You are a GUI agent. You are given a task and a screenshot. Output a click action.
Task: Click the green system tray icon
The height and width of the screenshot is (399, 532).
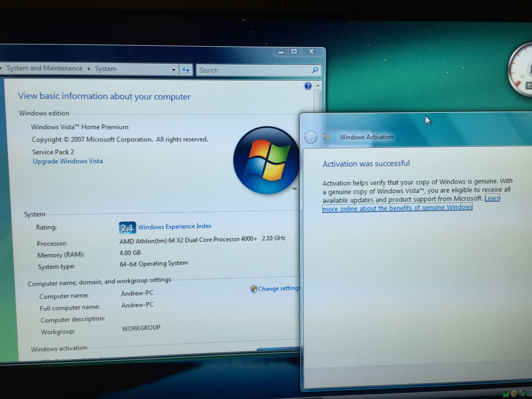click(x=506, y=394)
